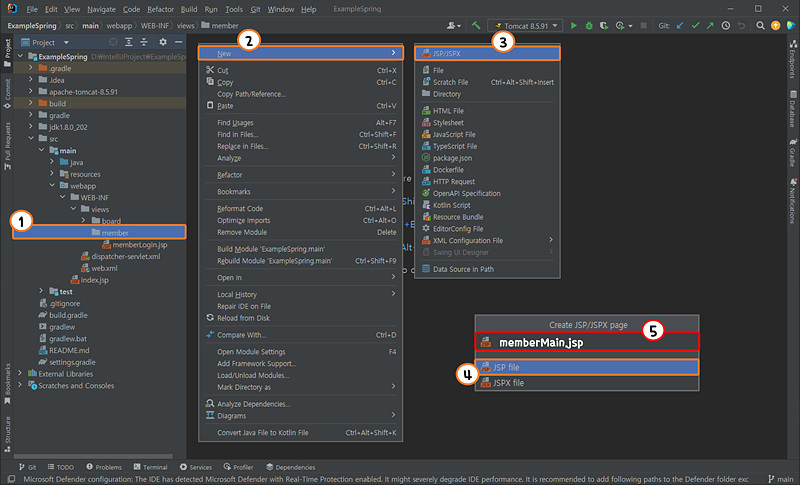Click the memberMain.jsp file name field
This screenshot has width=800, height=485.
(587, 342)
